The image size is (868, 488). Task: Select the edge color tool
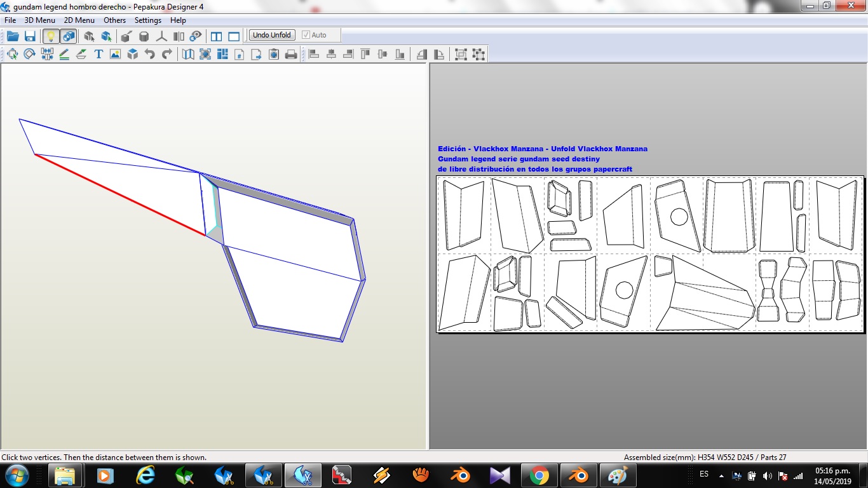(81, 55)
